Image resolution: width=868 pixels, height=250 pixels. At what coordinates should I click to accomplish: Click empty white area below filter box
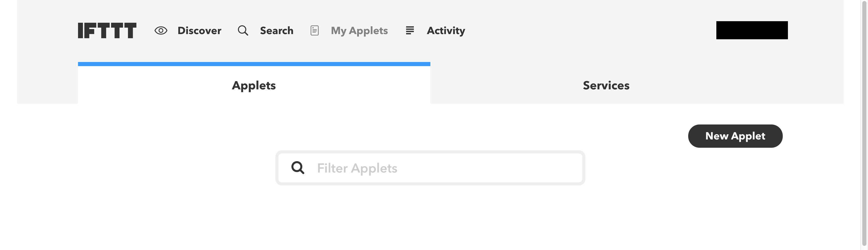click(x=430, y=219)
